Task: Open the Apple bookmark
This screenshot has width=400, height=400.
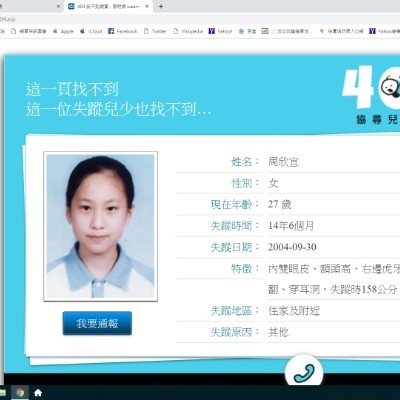Action: pos(63,31)
